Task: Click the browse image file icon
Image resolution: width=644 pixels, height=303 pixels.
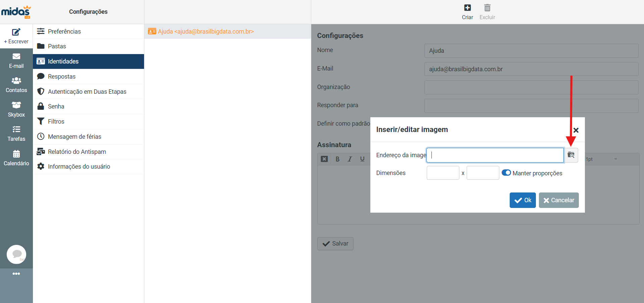Action: (x=571, y=155)
